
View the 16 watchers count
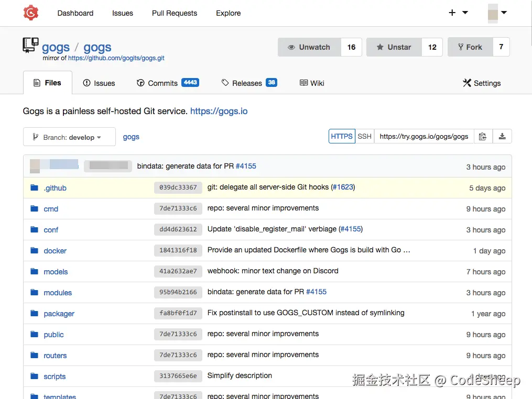(x=352, y=47)
